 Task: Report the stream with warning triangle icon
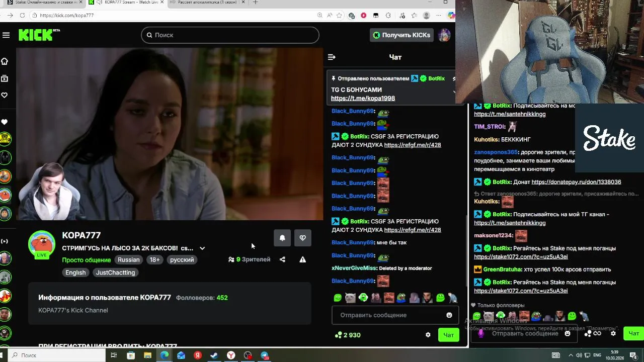(x=302, y=259)
